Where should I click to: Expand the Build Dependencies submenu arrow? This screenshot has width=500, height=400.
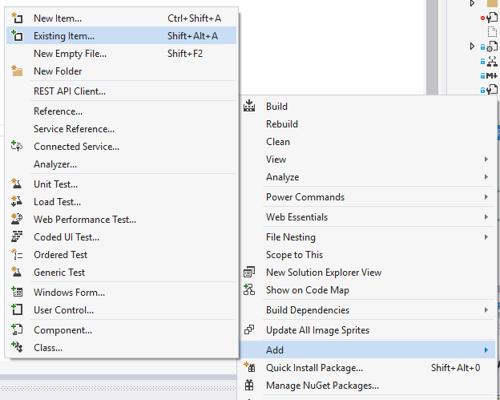click(486, 310)
